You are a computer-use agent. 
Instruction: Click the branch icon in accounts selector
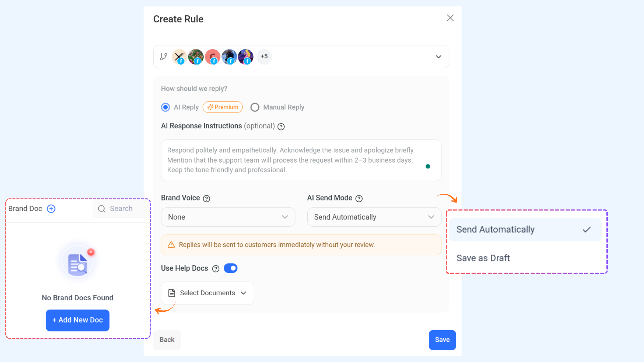163,57
